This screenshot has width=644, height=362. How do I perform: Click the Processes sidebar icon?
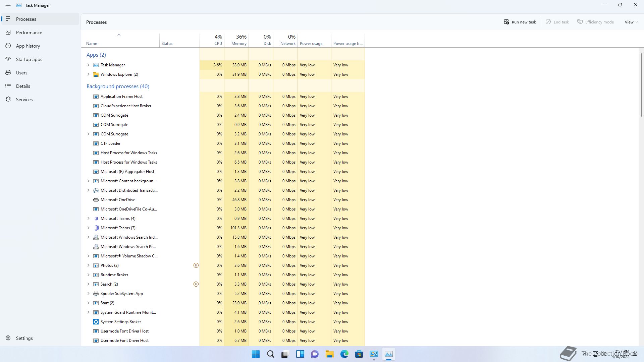(8, 19)
